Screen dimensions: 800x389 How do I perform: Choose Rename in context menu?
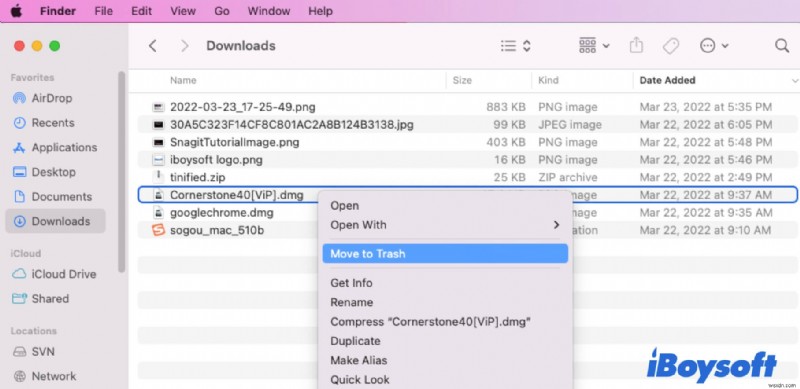(445, 302)
